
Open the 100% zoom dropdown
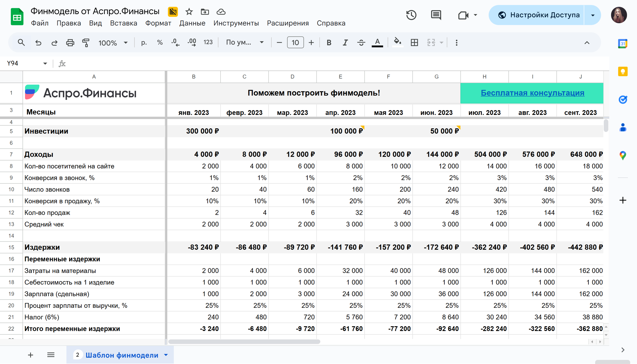click(x=113, y=43)
